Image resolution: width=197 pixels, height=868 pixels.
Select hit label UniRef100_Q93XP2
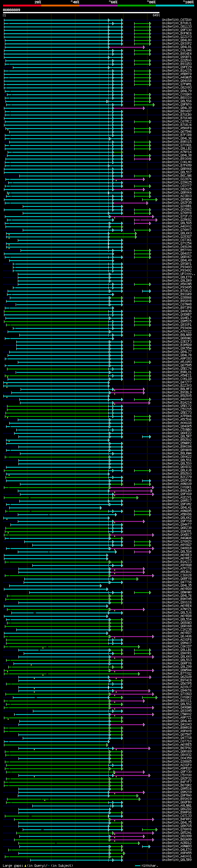coord(177,43)
